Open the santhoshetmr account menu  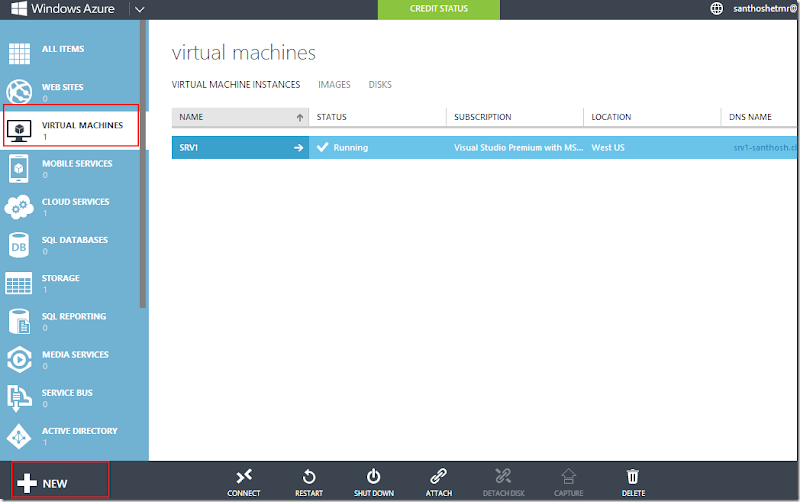tap(765, 8)
